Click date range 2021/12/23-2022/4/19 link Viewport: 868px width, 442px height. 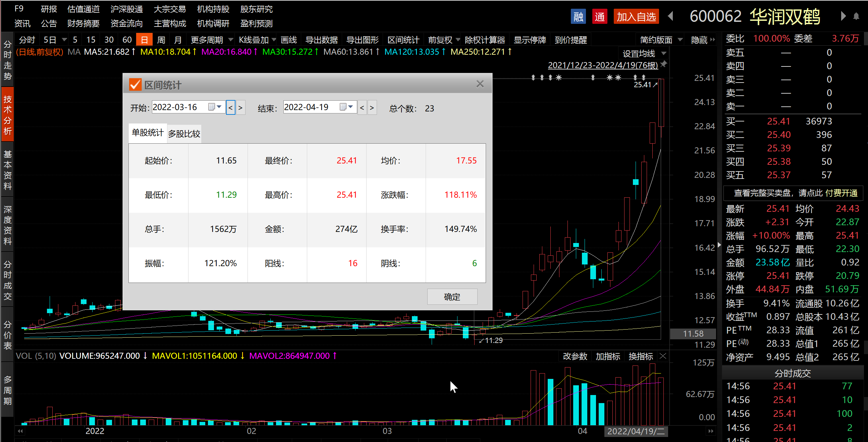tap(603, 65)
